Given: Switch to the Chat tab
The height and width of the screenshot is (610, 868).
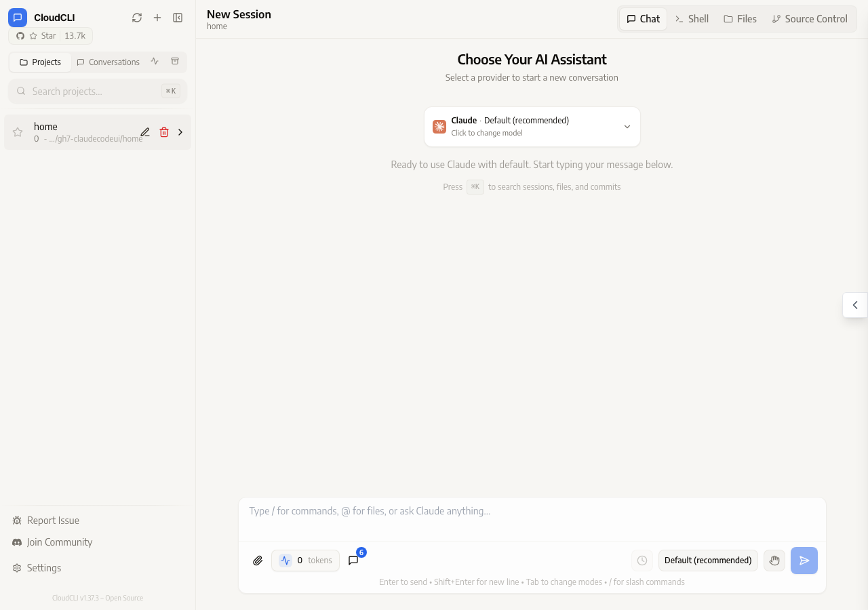Looking at the screenshot, I should coord(643,19).
